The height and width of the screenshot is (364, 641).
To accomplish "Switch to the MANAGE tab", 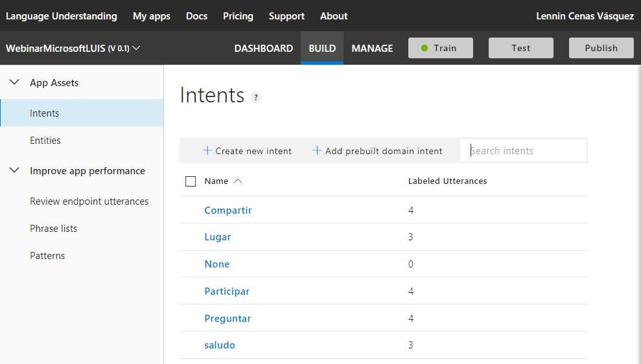I will (372, 48).
